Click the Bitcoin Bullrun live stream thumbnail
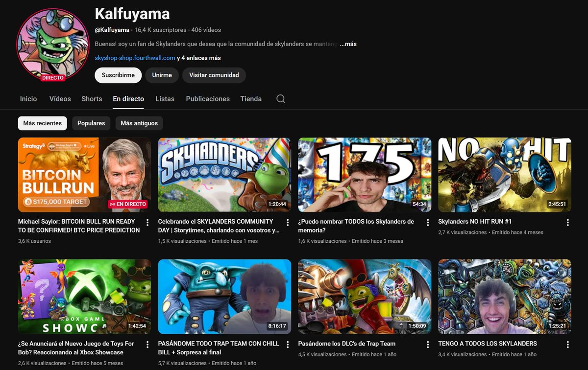 point(84,175)
